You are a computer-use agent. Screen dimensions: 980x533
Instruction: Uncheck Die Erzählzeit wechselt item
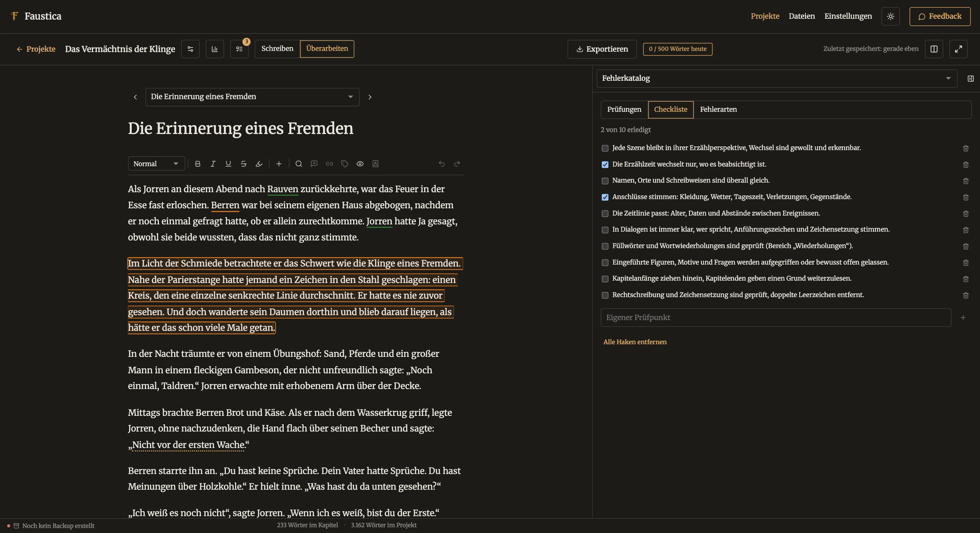(605, 165)
